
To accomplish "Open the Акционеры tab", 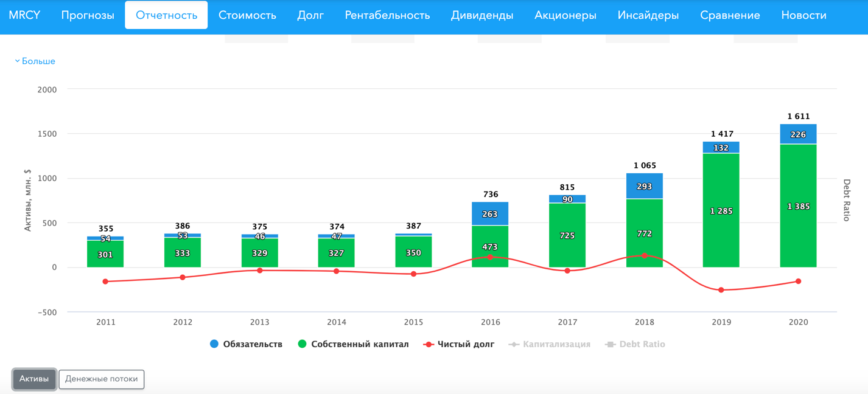I will point(565,15).
